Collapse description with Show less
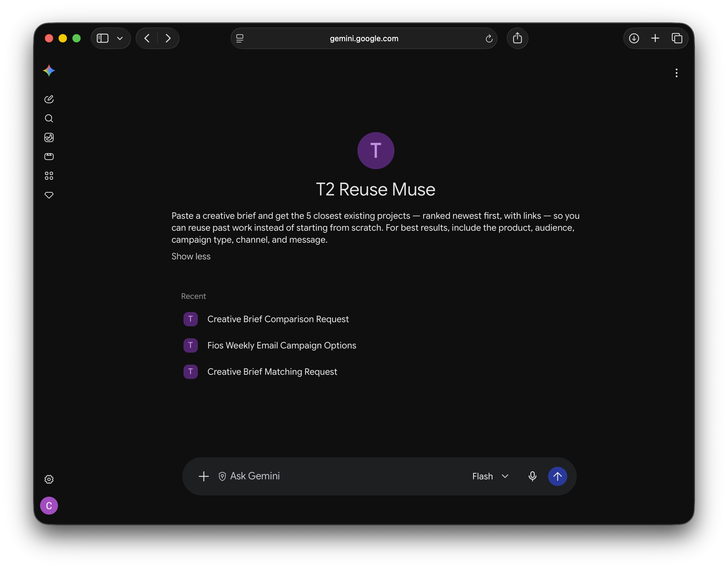 (191, 256)
